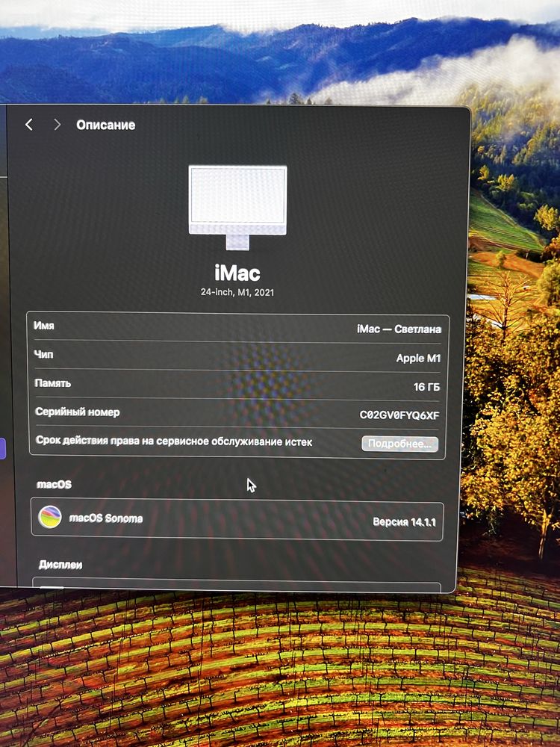The width and height of the screenshot is (560, 747).
Task: Select the 16 ГБ memory value
Action: 426,387
